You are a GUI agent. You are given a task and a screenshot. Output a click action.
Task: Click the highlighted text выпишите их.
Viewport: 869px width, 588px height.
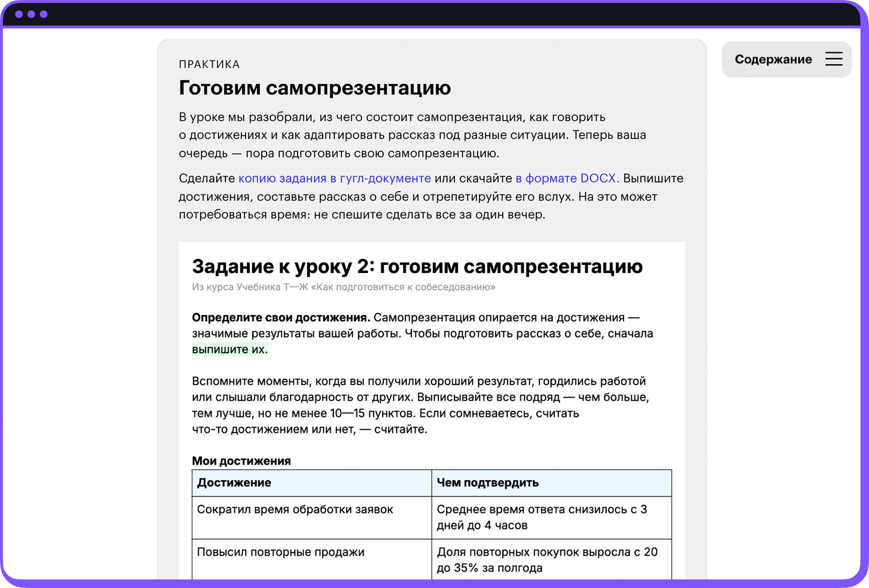[230, 349]
